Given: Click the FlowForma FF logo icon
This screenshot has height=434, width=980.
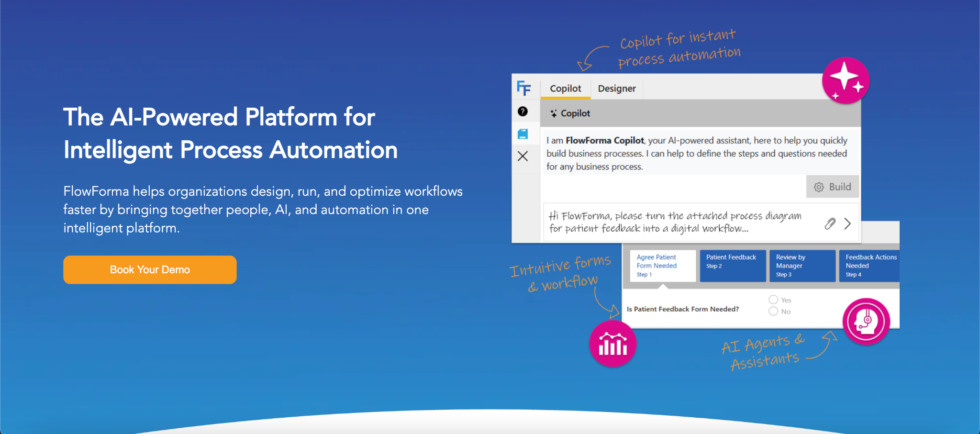Looking at the screenshot, I should (x=523, y=88).
